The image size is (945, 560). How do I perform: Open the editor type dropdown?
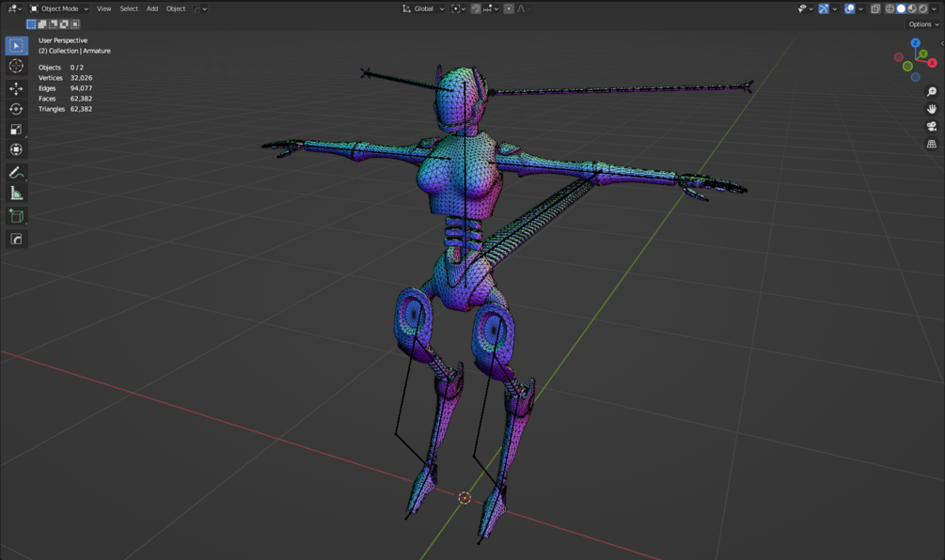tap(13, 8)
